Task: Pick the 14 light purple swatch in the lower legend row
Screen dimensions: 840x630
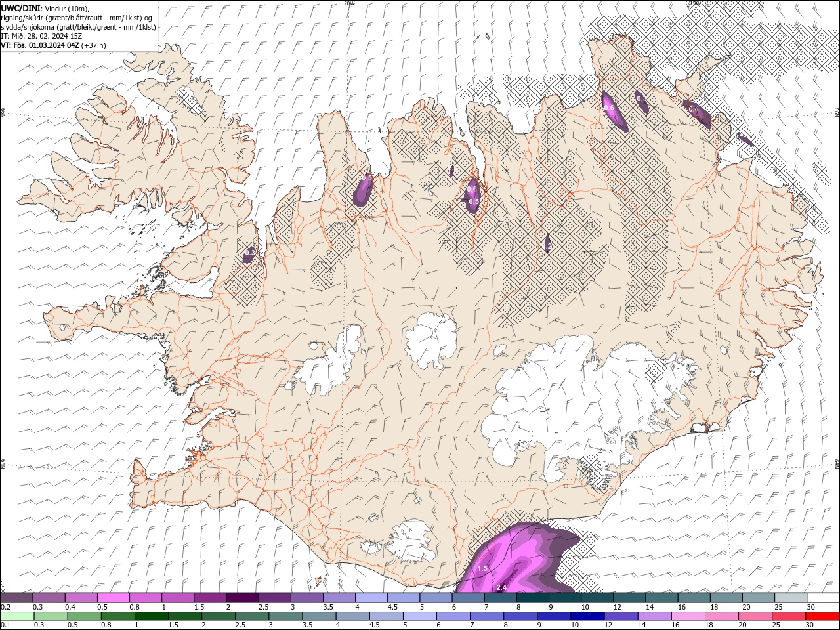Action: coord(656,616)
